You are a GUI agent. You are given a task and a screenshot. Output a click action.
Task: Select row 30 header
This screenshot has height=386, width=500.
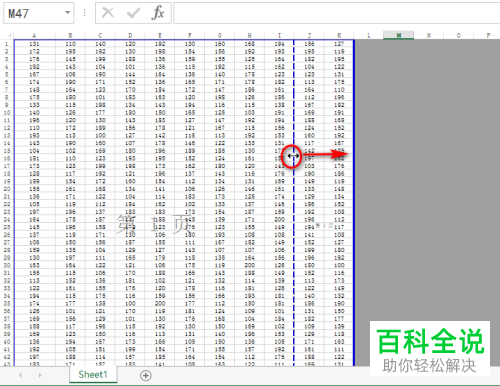[x=7, y=265]
